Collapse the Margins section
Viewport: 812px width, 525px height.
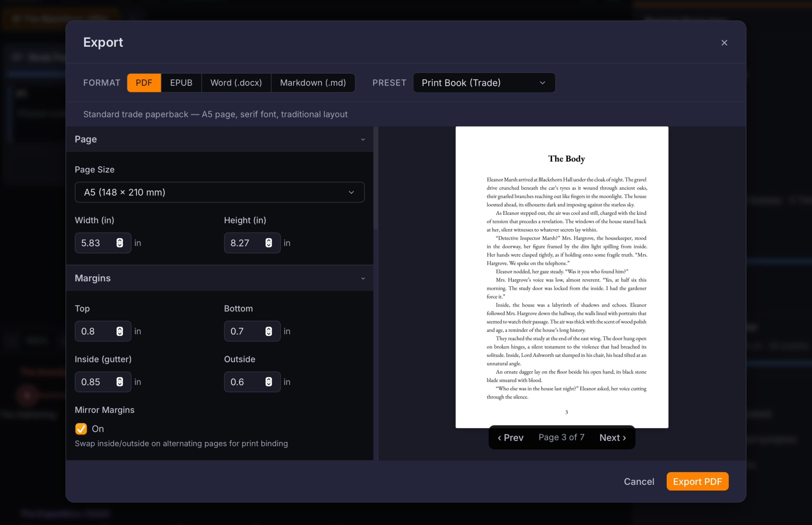tap(219, 278)
